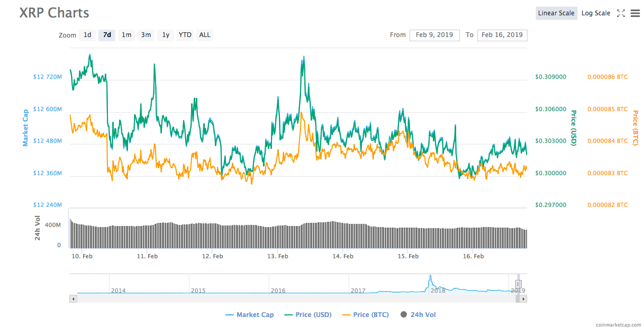
Task: Select the Linear Scale option
Action: point(556,13)
